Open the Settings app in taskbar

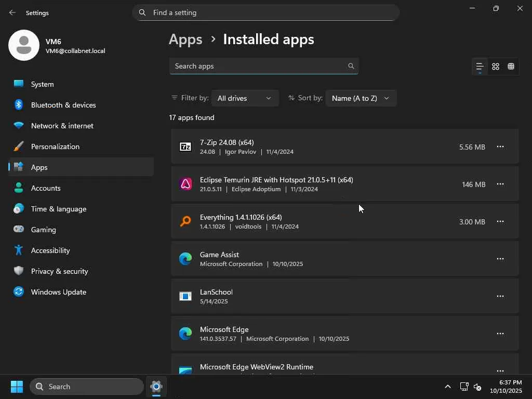point(156,387)
